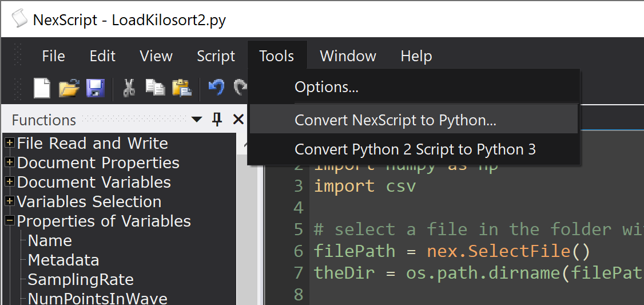Click the Save floppy disk icon
The height and width of the screenshot is (305, 644).
pos(96,88)
